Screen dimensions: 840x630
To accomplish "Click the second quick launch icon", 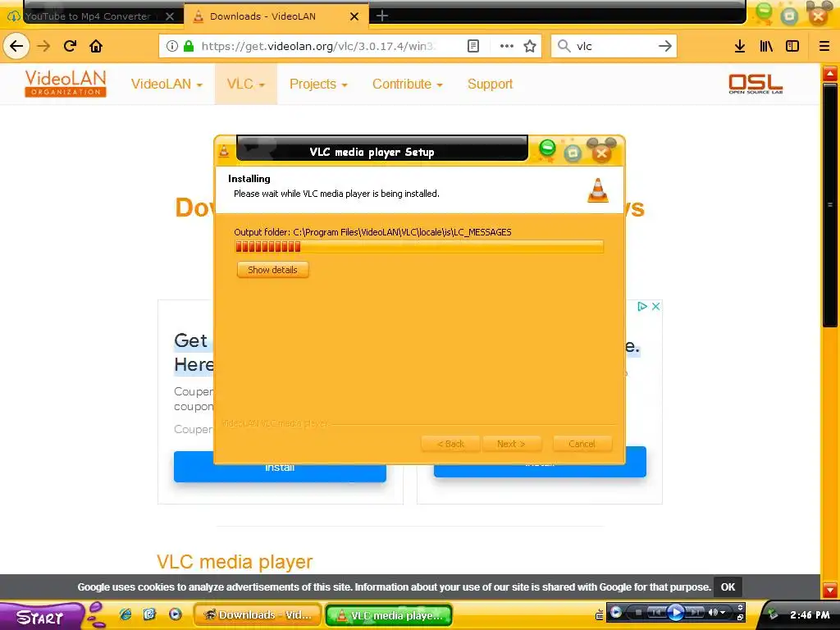I will click(x=149, y=614).
